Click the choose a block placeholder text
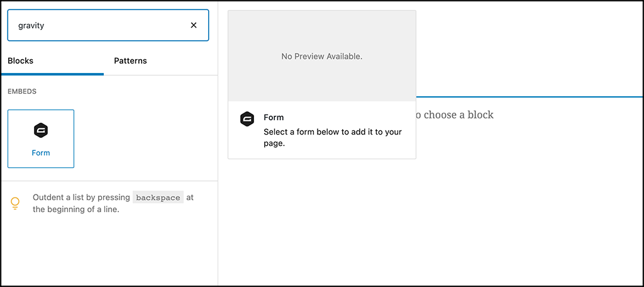The image size is (644, 287). tap(454, 115)
